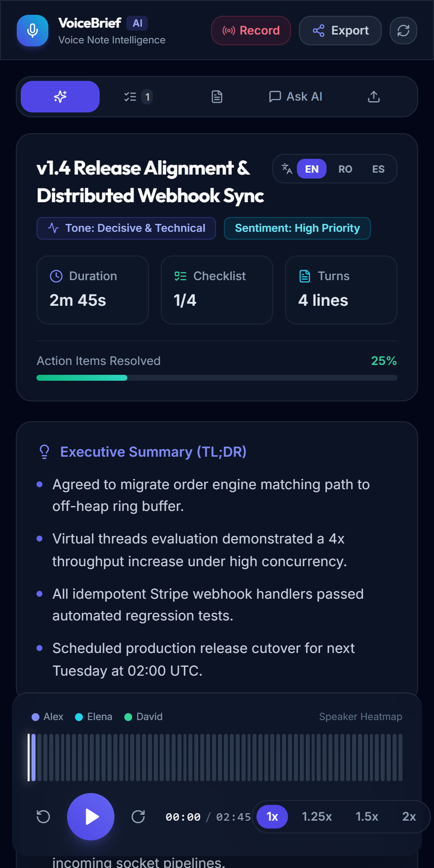Viewport: 434px width, 868px height.
Task: Seek within the speaker heatmap waveform
Action: click(215, 758)
